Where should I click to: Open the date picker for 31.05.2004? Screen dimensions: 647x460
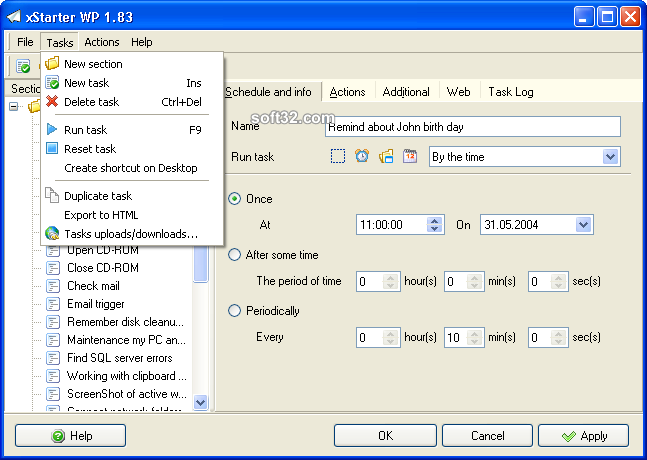(583, 224)
